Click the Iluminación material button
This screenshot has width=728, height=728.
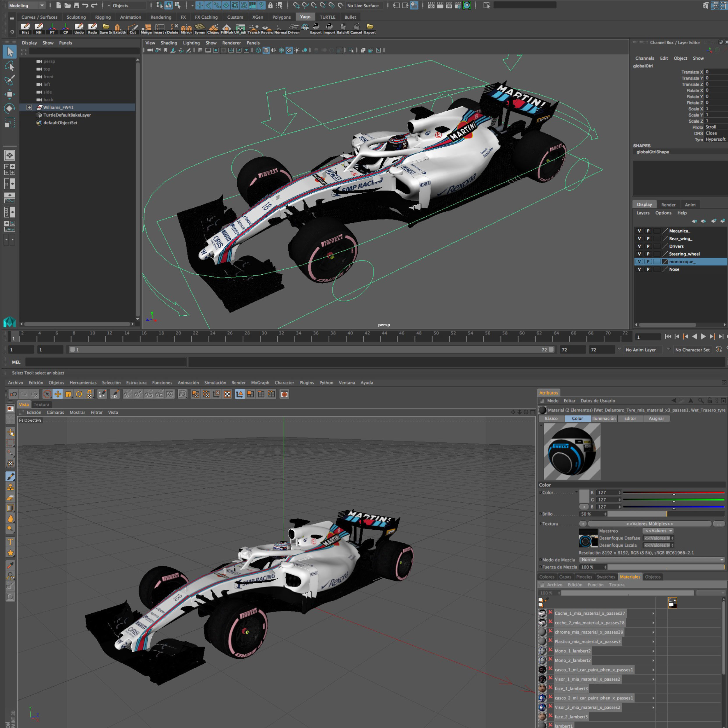[604, 418]
